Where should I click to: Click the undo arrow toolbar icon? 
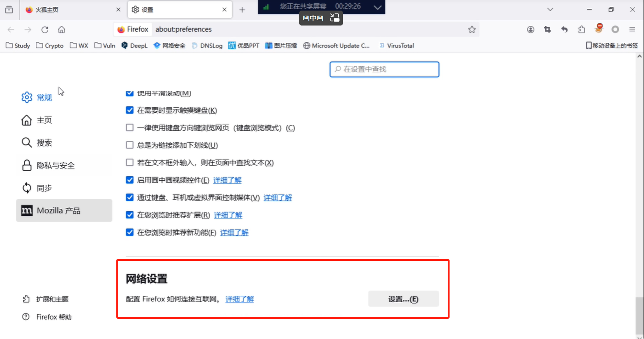click(x=564, y=29)
